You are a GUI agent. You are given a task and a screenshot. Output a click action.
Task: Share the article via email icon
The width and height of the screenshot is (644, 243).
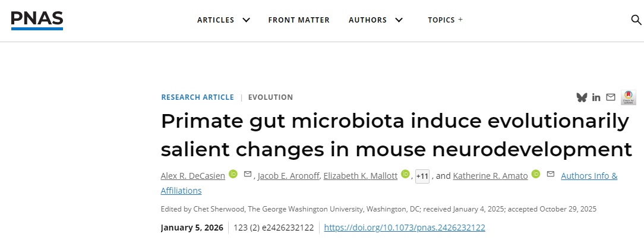click(x=610, y=97)
